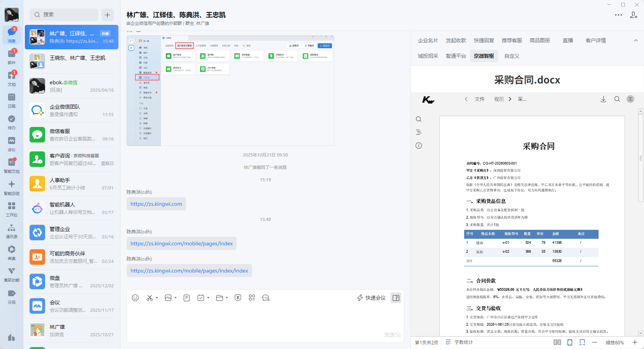Open the 通讯录 contacts directory

coord(12,231)
